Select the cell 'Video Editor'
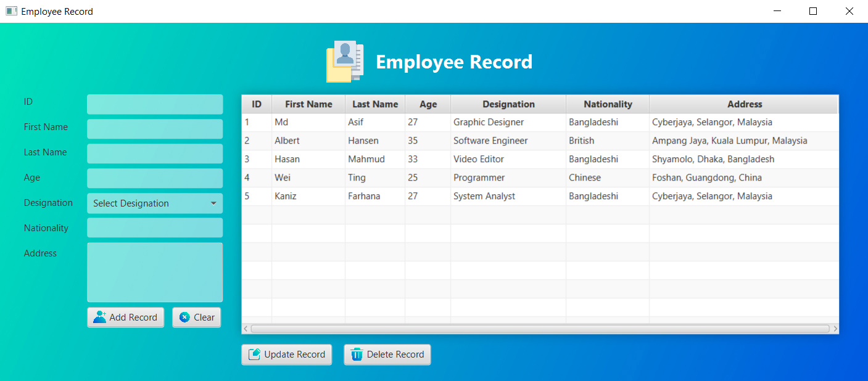This screenshot has height=381, width=868. coord(508,159)
